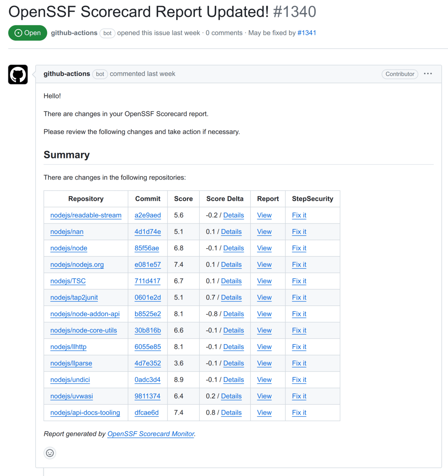Open the OpenSSF Scorecard Monitor link
Screen dimensions: 448x476
151,434
